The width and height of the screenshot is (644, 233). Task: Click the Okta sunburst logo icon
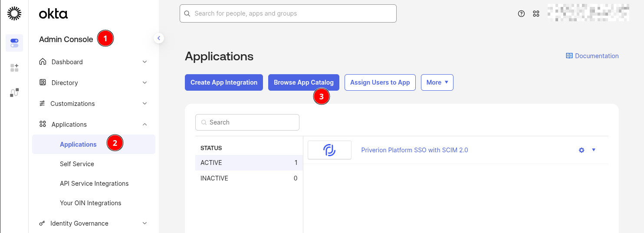(14, 14)
